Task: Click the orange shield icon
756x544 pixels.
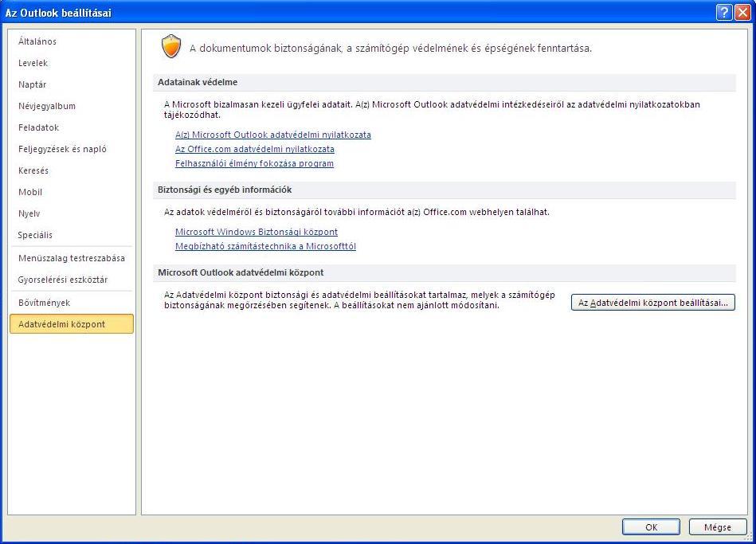Action: (171, 47)
